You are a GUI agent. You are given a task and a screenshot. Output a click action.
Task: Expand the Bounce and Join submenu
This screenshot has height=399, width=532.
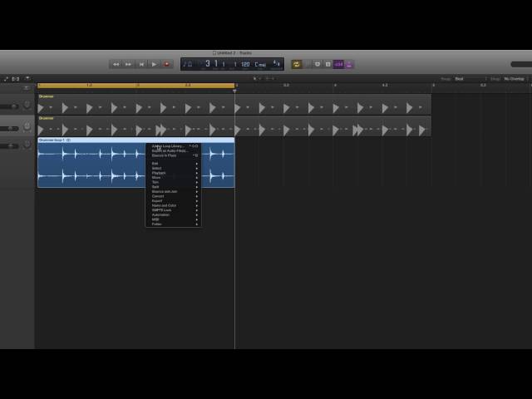pos(174,192)
